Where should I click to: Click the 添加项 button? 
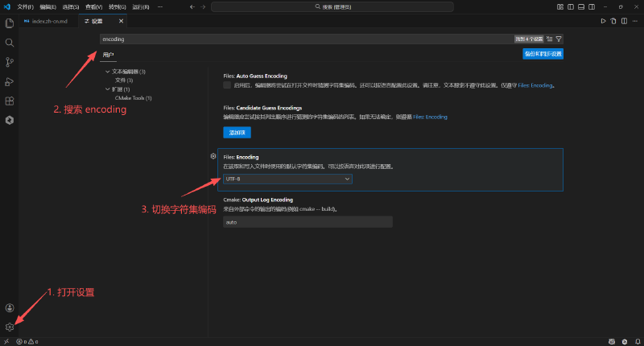tap(237, 133)
